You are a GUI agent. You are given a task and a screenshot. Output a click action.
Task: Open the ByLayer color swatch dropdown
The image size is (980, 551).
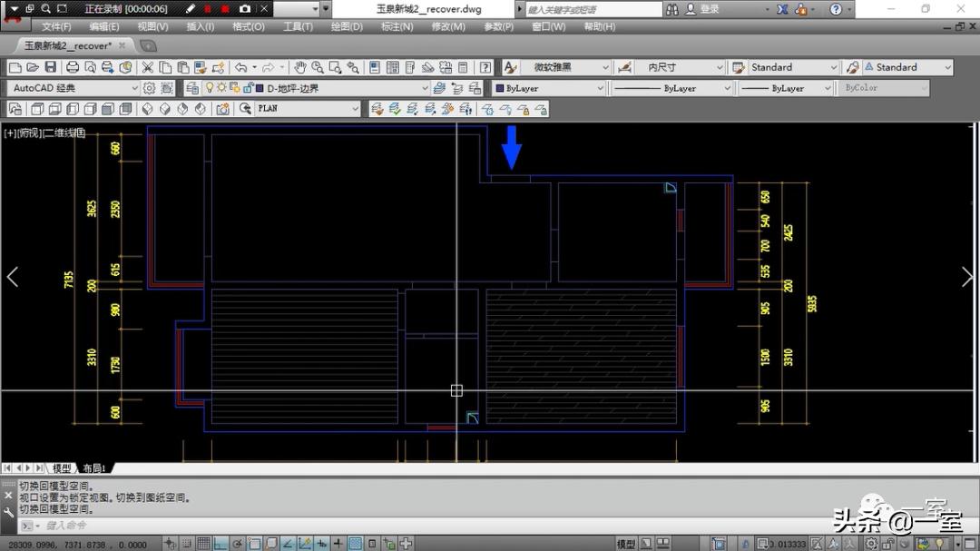point(599,88)
